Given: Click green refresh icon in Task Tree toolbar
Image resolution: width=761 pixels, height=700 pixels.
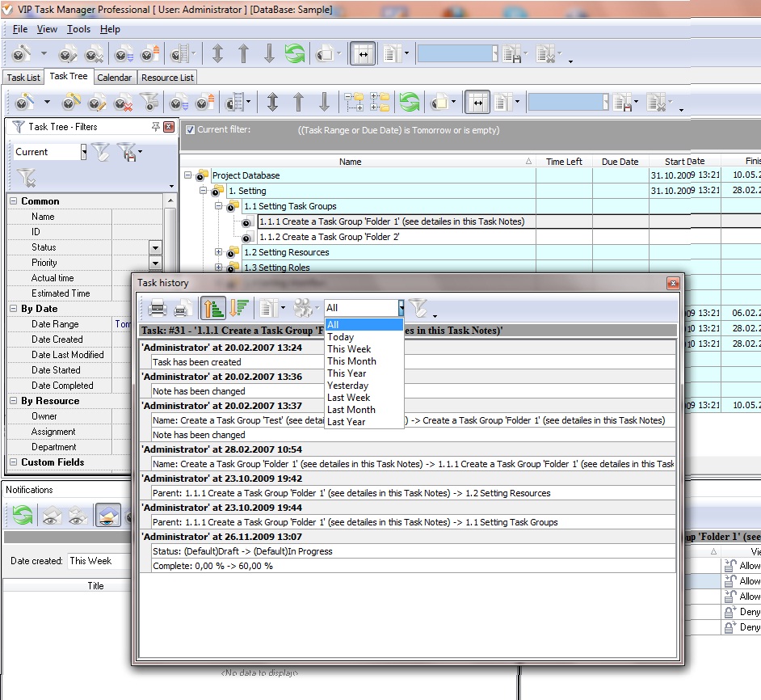Looking at the screenshot, I should click(410, 103).
